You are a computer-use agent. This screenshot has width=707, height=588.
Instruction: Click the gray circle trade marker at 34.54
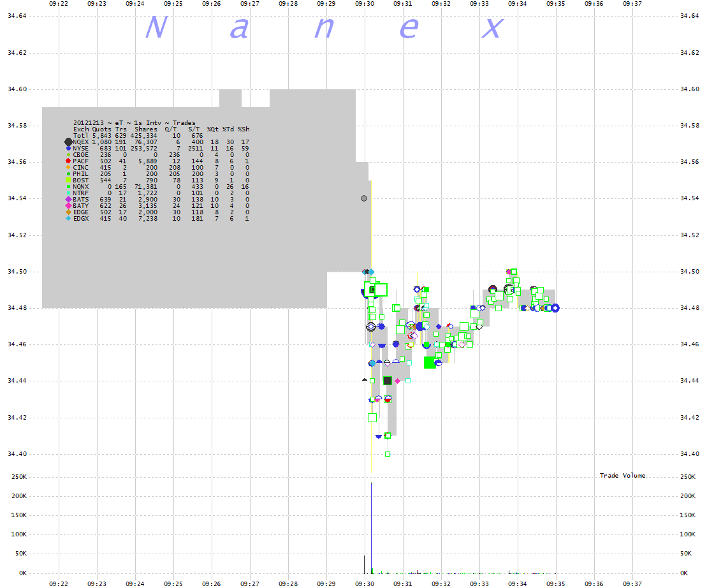point(364,198)
